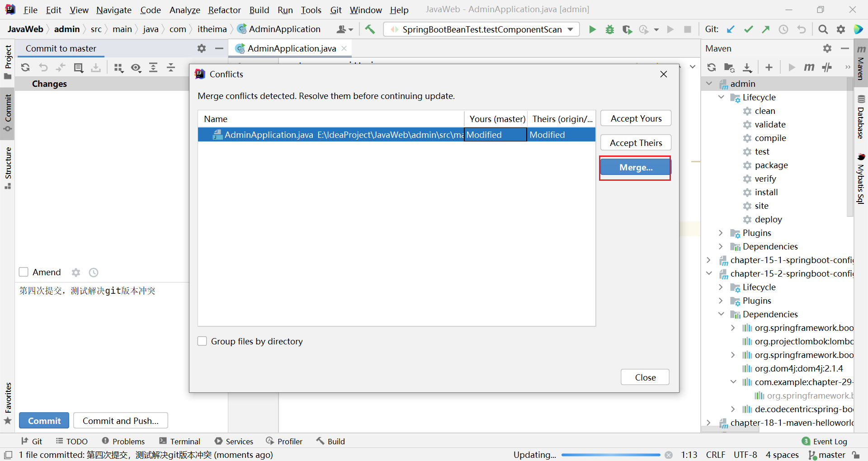Image resolution: width=868 pixels, height=461 pixels.
Task: Click the Show Diff icon in Commit toolbar
Action: click(79, 67)
